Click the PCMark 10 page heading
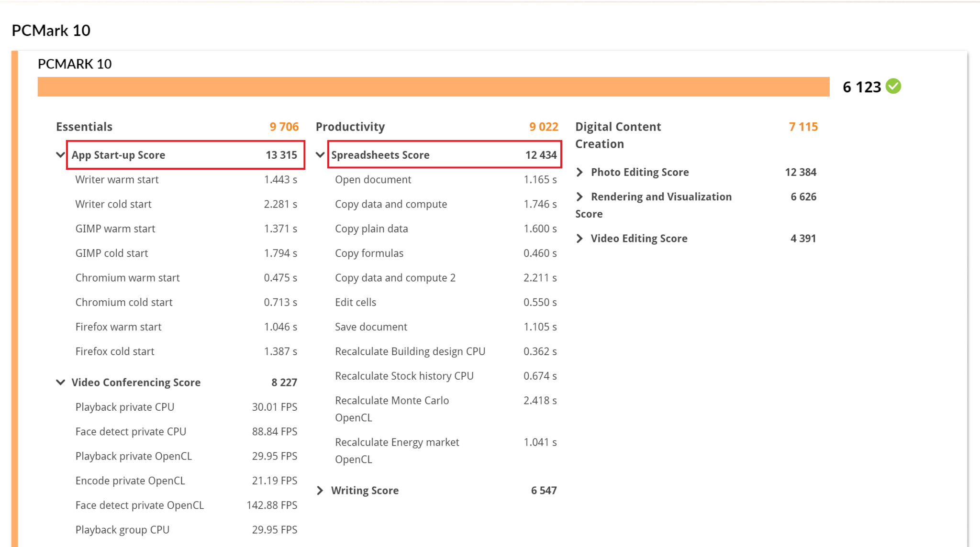Viewport: 980px width, 547px height. pos(51,31)
